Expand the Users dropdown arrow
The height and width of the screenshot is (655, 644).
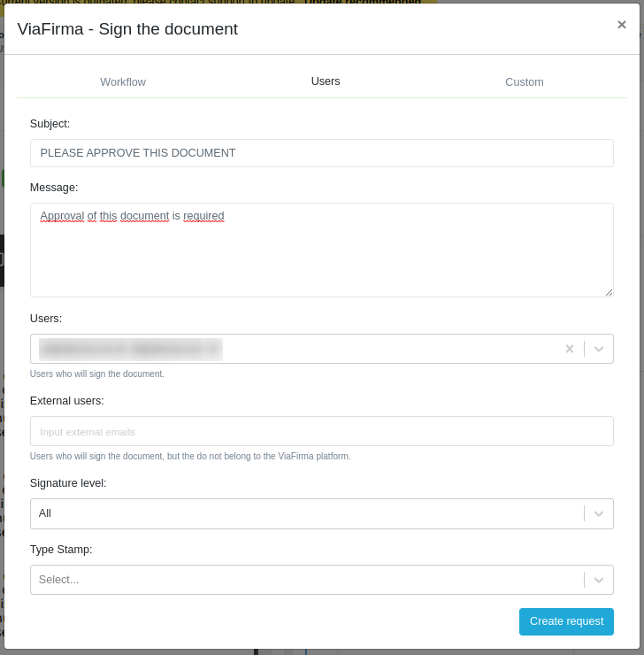(599, 349)
